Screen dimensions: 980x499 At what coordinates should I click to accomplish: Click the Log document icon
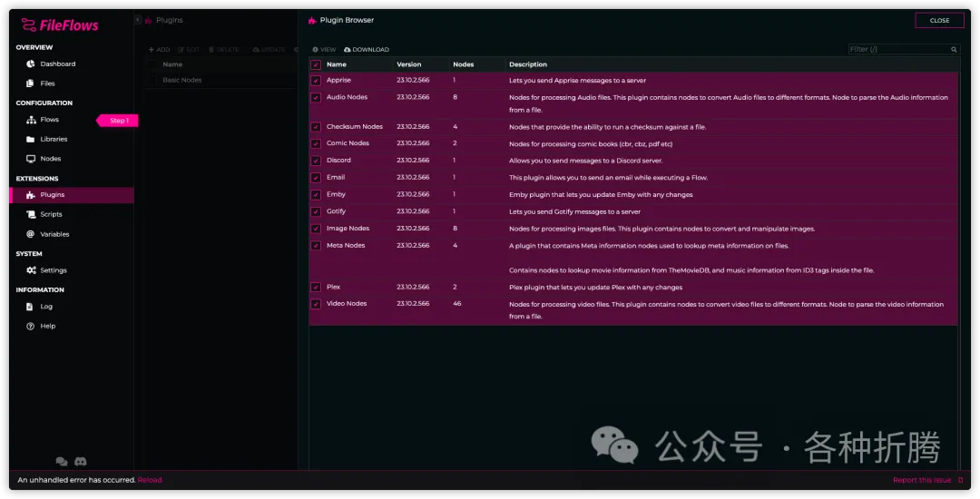click(29, 307)
